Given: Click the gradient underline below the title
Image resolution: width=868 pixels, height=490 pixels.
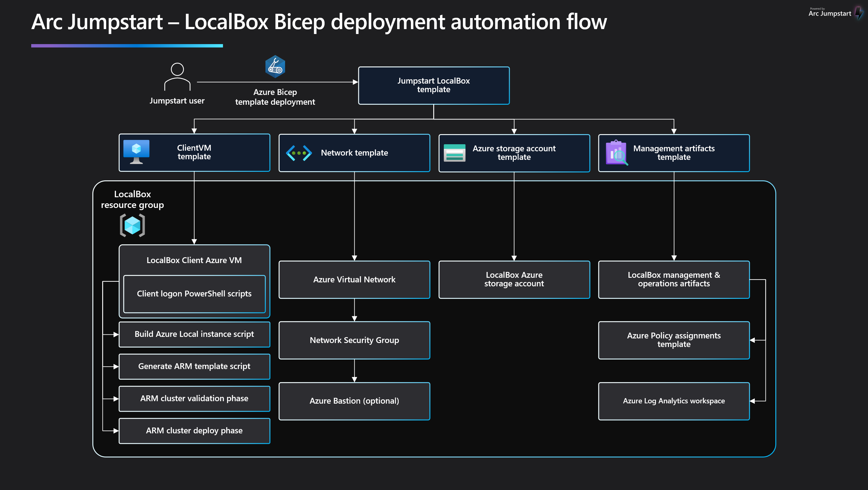Looking at the screenshot, I should [127, 46].
